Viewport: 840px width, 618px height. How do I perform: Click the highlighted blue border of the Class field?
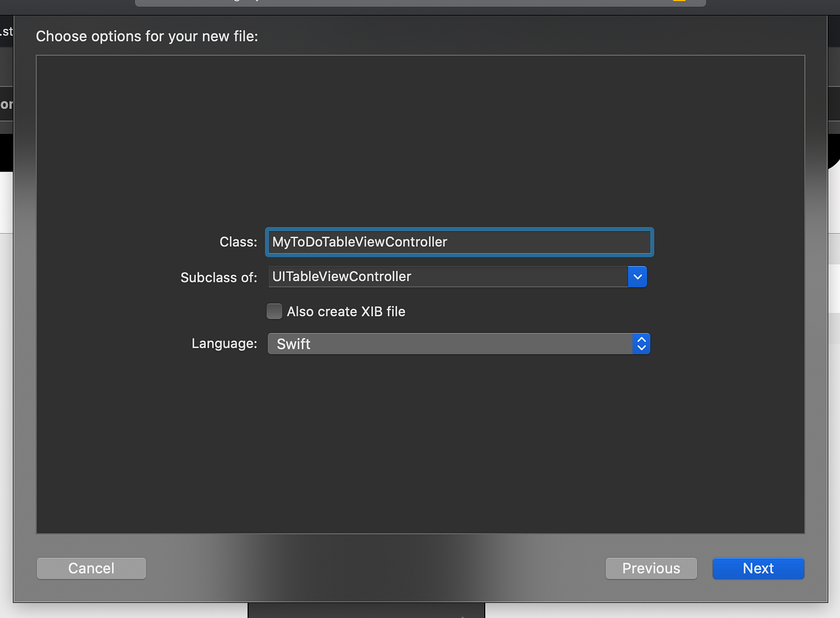[459, 229]
